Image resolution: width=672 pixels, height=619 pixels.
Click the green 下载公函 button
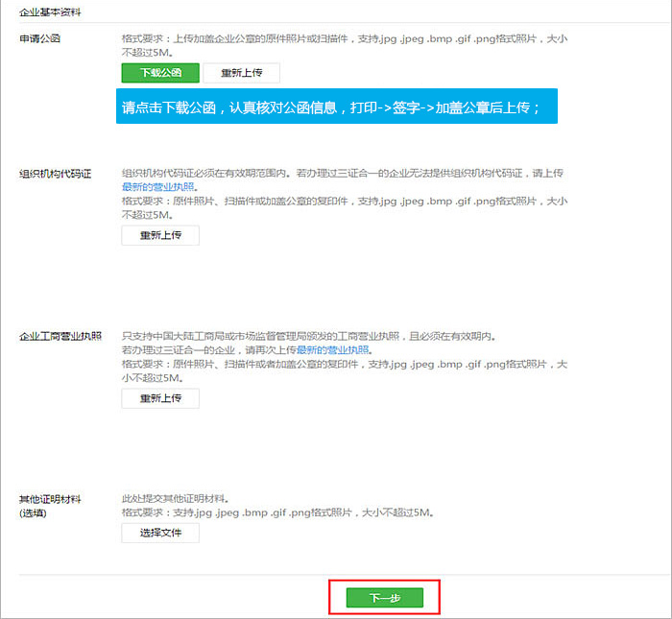pyautogui.click(x=159, y=73)
